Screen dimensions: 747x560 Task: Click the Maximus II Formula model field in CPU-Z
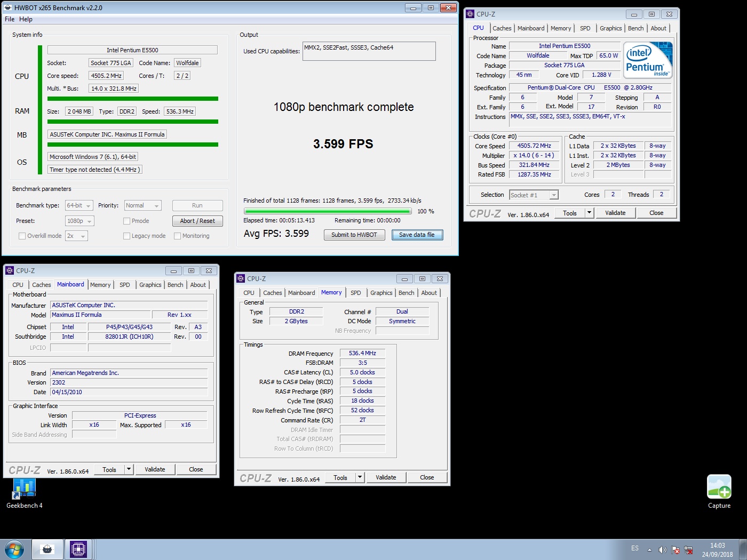[100, 315]
